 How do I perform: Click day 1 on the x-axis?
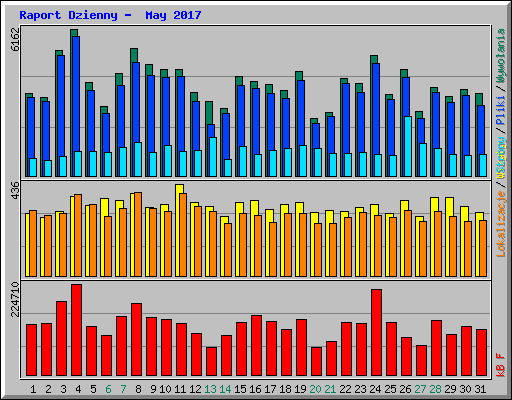coord(33,389)
